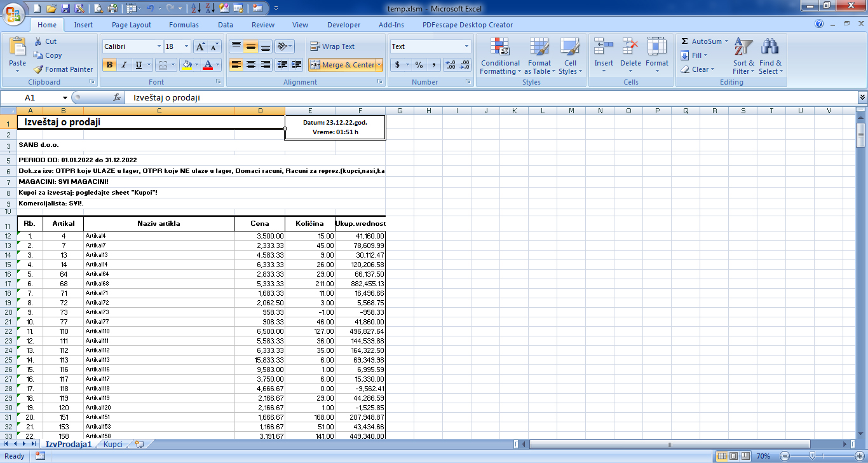The height and width of the screenshot is (463, 868).
Task: Open the Insert ribbon tab
Action: click(x=83, y=25)
